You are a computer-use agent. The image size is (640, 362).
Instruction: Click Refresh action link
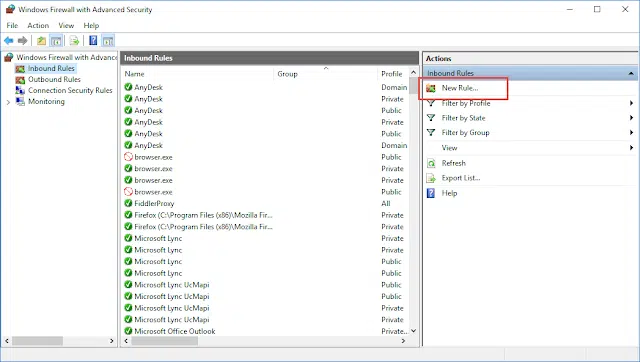pyautogui.click(x=453, y=163)
